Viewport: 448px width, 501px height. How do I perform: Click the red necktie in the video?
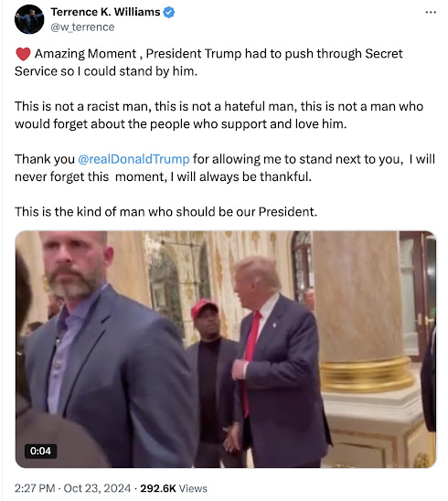251,361
